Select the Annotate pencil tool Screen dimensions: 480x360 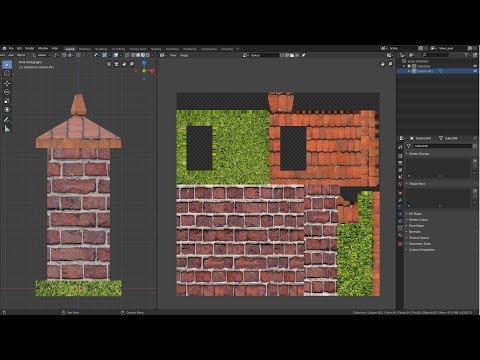click(x=7, y=119)
